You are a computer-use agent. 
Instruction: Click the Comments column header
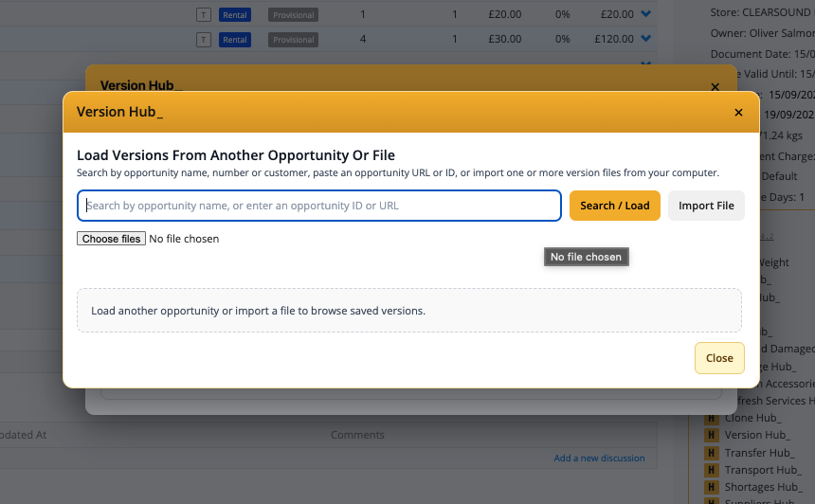(x=357, y=435)
